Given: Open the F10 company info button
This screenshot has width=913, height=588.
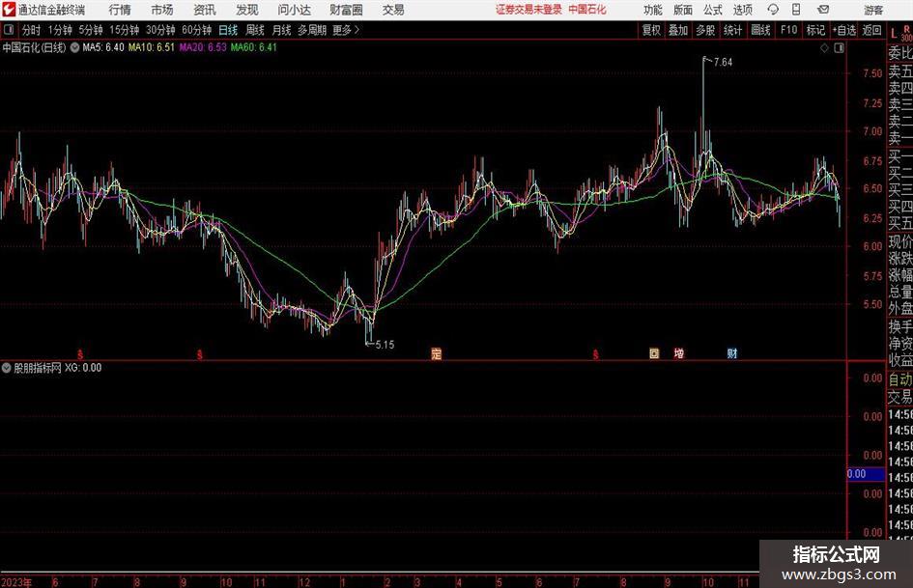Looking at the screenshot, I should pos(789,30).
